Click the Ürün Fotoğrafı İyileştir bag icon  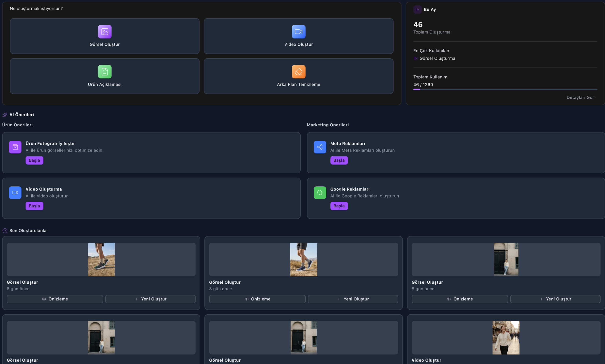(15, 147)
